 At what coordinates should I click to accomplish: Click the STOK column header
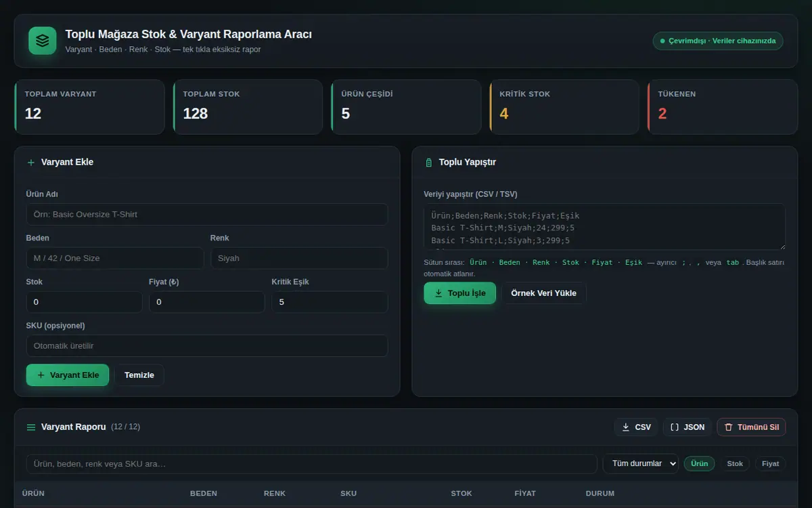[x=461, y=494]
